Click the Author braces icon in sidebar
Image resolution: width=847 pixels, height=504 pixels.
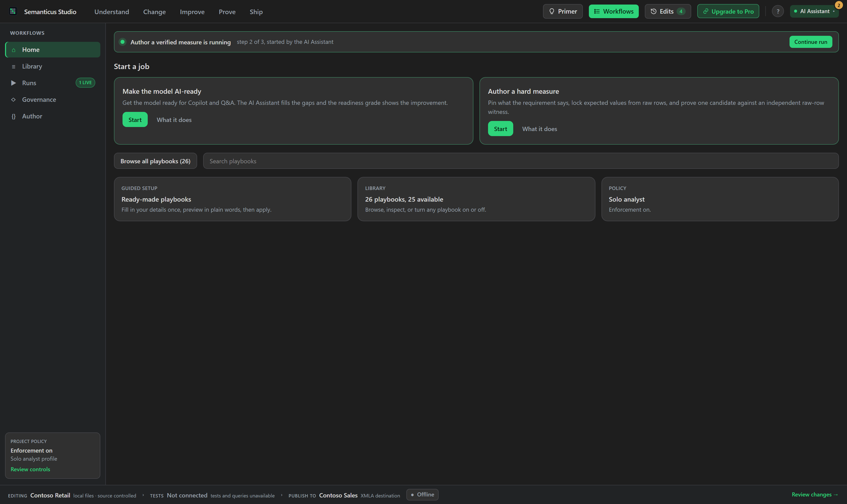pyautogui.click(x=14, y=116)
